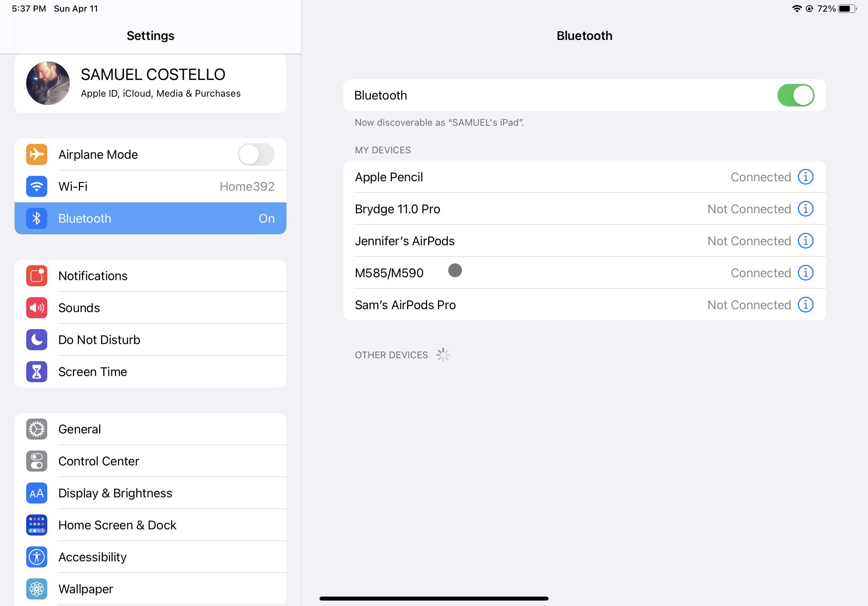
Task: Tap the Accessibility icon
Action: coord(37,557)
